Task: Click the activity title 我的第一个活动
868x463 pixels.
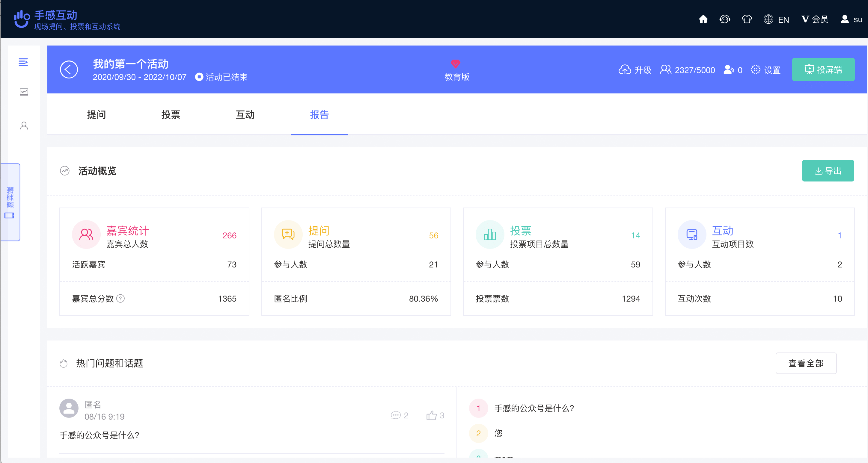Action: 131,64
